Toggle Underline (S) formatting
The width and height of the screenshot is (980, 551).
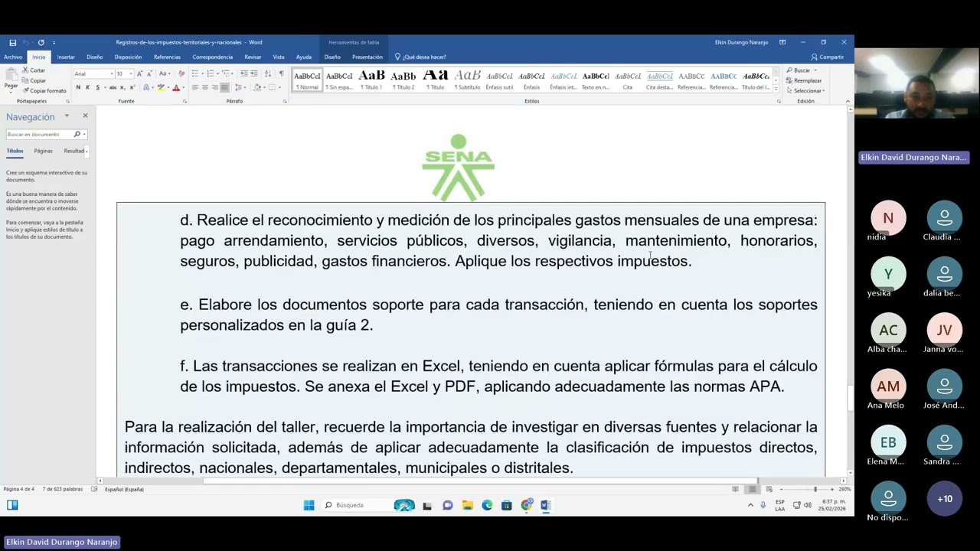(97, 87)
